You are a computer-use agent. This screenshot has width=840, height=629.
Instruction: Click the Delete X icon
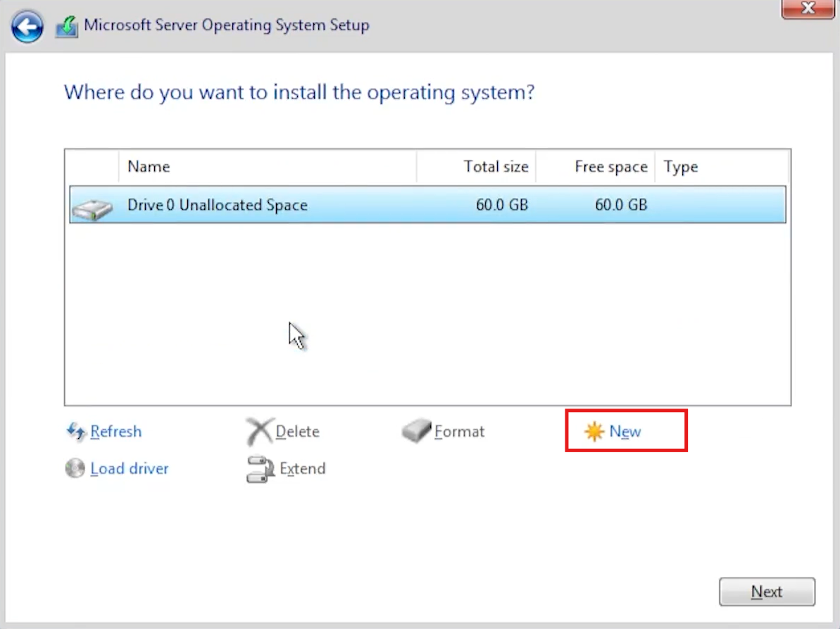259,431
